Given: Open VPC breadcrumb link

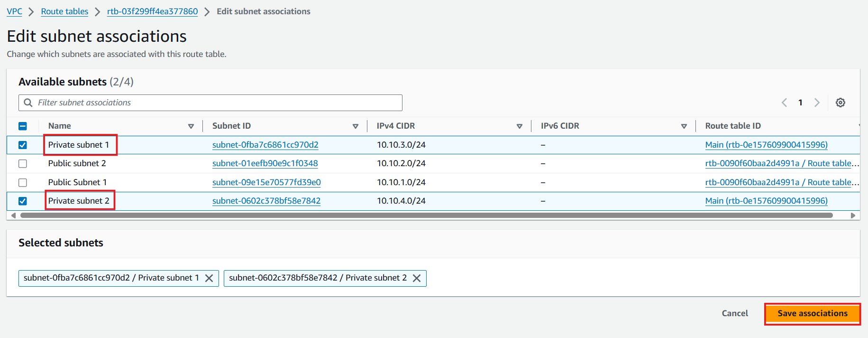Looking at the screenshot, I should click(14, 11).
